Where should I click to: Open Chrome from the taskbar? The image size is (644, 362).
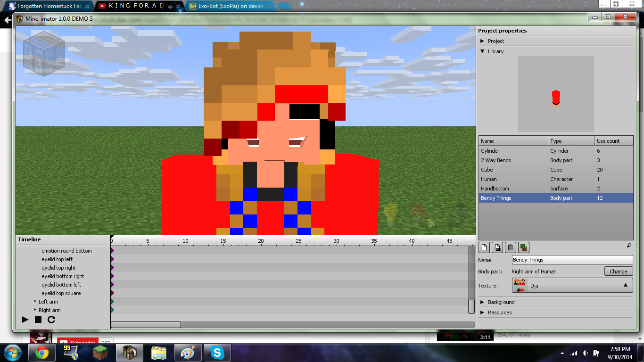(x=41, y=353)
